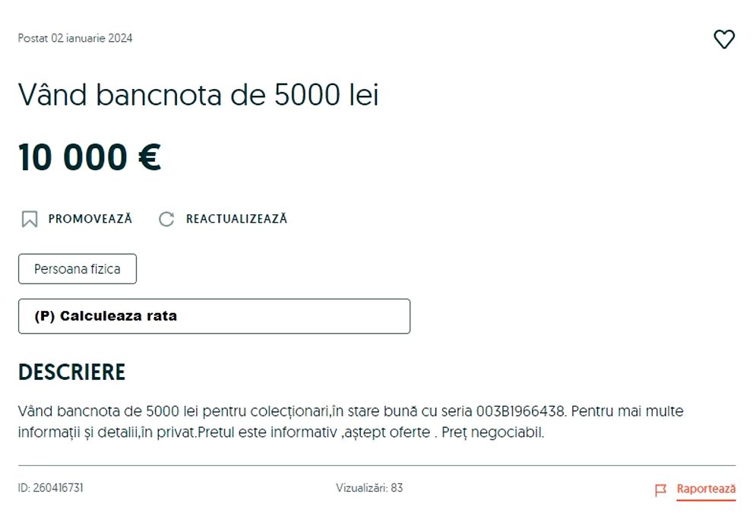The height and width of the screenshot is (532, 756).
Task: Click the serial number 003B1966438 in description
Action: tap(520, 411)
